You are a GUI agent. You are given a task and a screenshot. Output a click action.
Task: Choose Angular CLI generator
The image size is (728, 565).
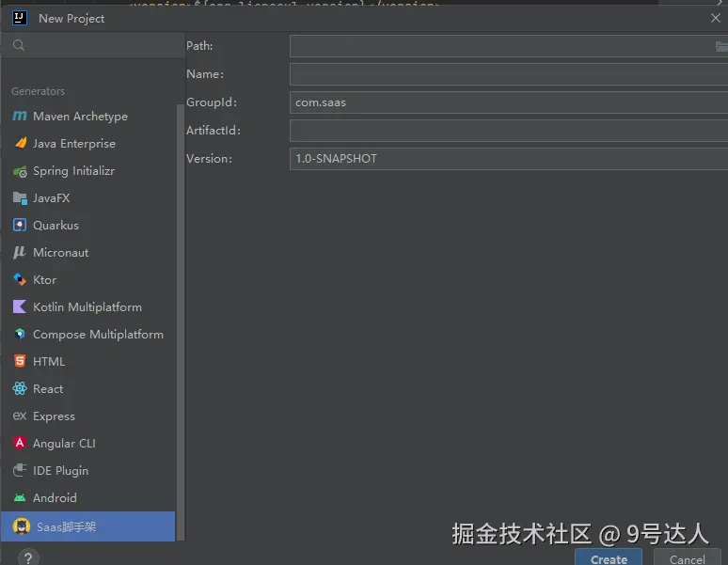click(87, 443)
